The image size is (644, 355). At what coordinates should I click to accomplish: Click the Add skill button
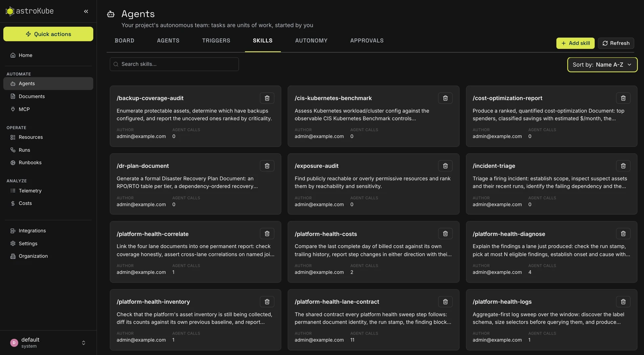pos(575,43)
